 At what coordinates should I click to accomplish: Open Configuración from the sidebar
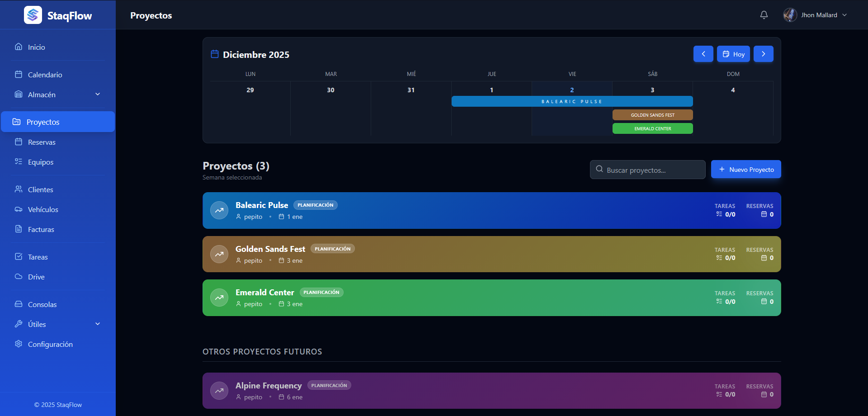pyautogui.click(x=50, y=344)
